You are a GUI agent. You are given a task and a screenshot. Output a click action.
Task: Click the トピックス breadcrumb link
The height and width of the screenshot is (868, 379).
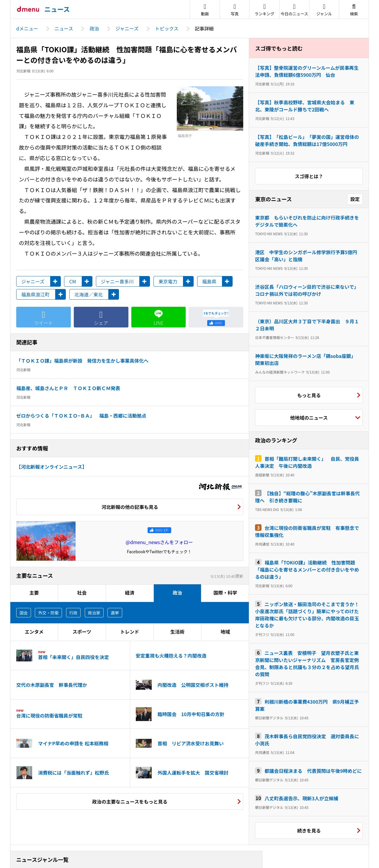click(166, 29)
